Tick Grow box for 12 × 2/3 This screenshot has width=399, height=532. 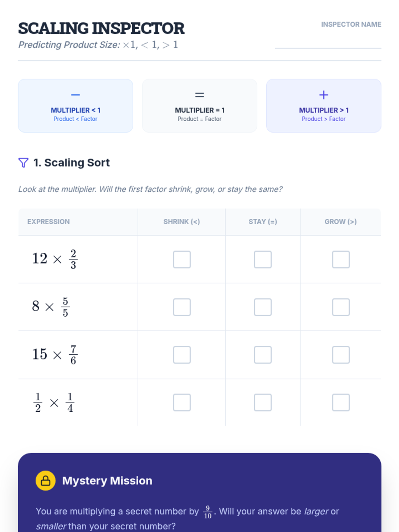pyautogui.click(x=341, y=259)
